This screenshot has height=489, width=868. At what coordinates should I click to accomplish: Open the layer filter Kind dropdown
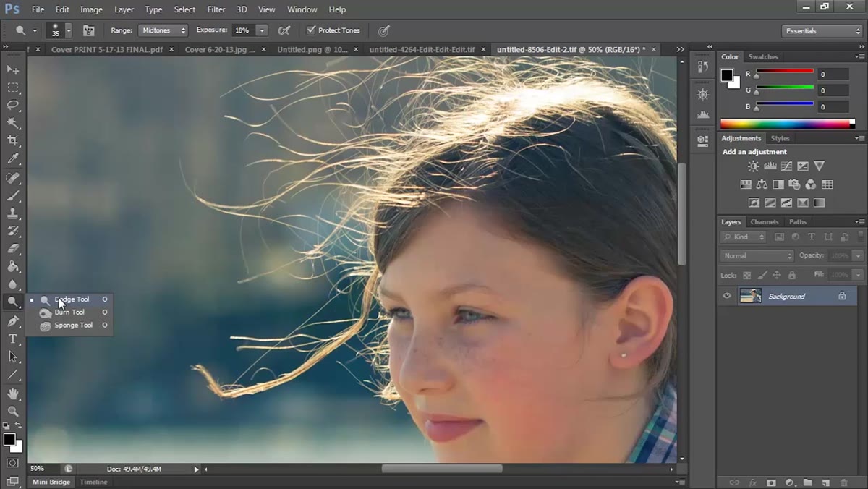tap(744, 237)
